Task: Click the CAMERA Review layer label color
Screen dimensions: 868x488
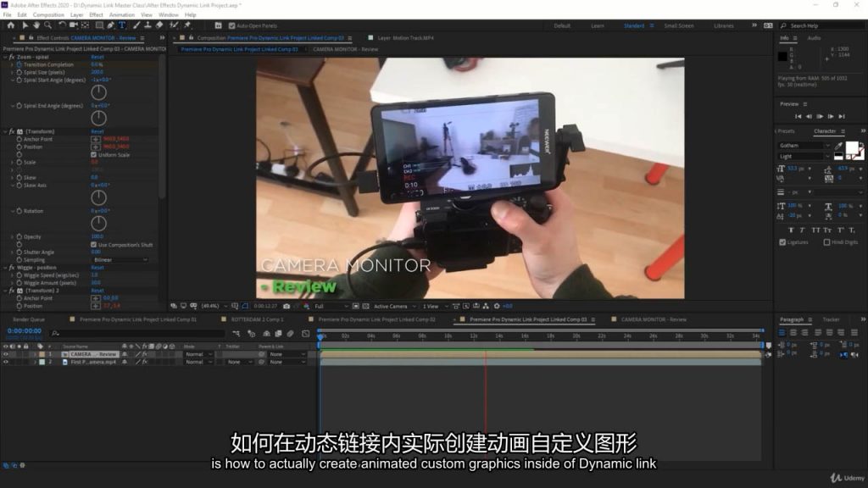Action: click(x=42, y=354)
